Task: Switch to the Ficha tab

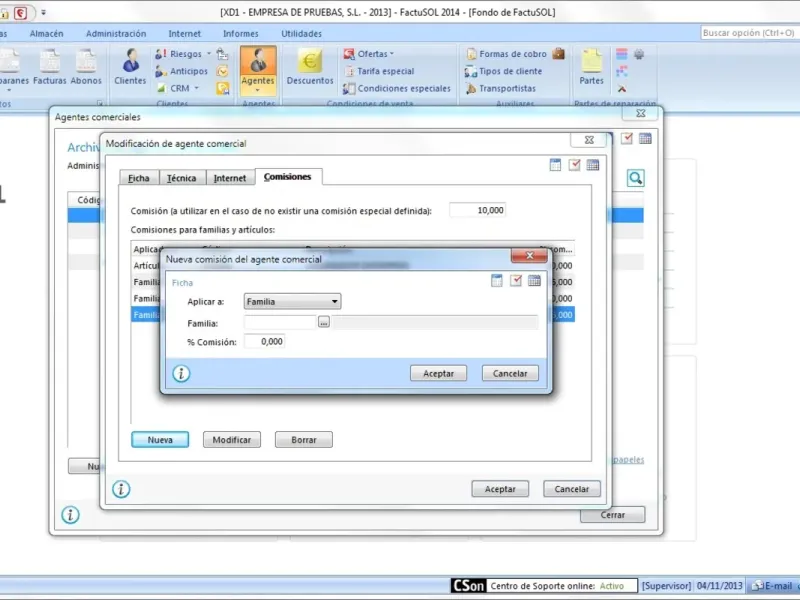Action: (139, 178)
